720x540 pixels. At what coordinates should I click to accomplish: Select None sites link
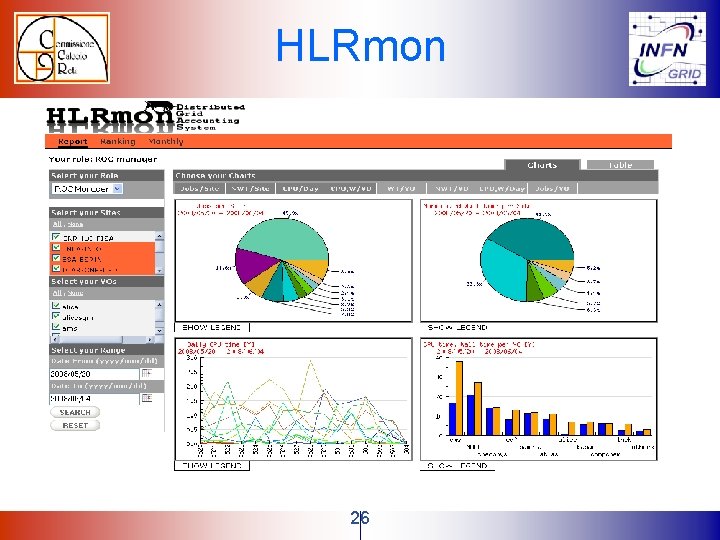75,224
